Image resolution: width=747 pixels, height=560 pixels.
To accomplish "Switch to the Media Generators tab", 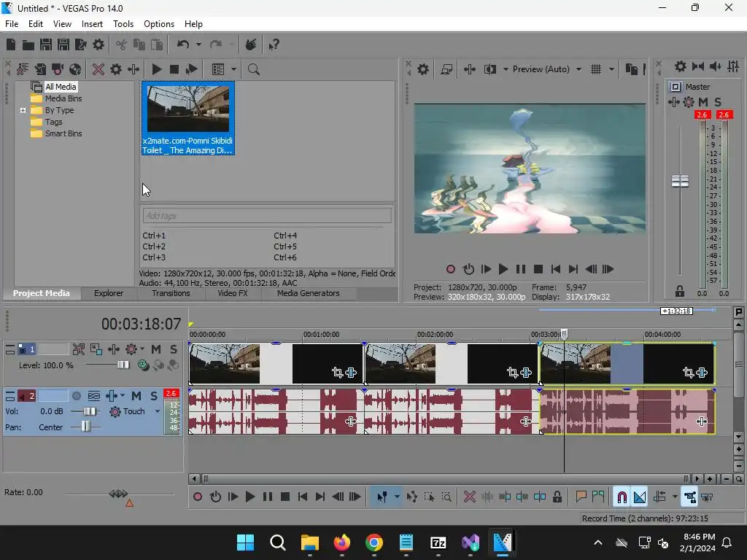I will point(309,293).
